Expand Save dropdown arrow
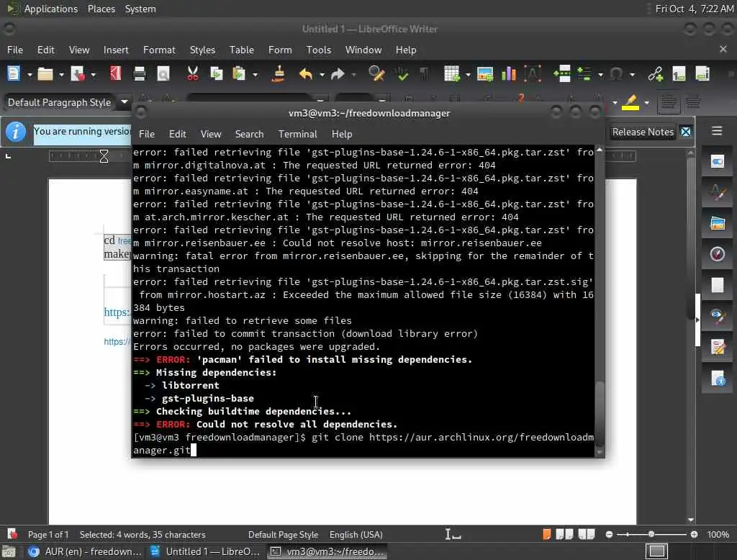This screenshot has height=560, width=737. coord(93,74)
